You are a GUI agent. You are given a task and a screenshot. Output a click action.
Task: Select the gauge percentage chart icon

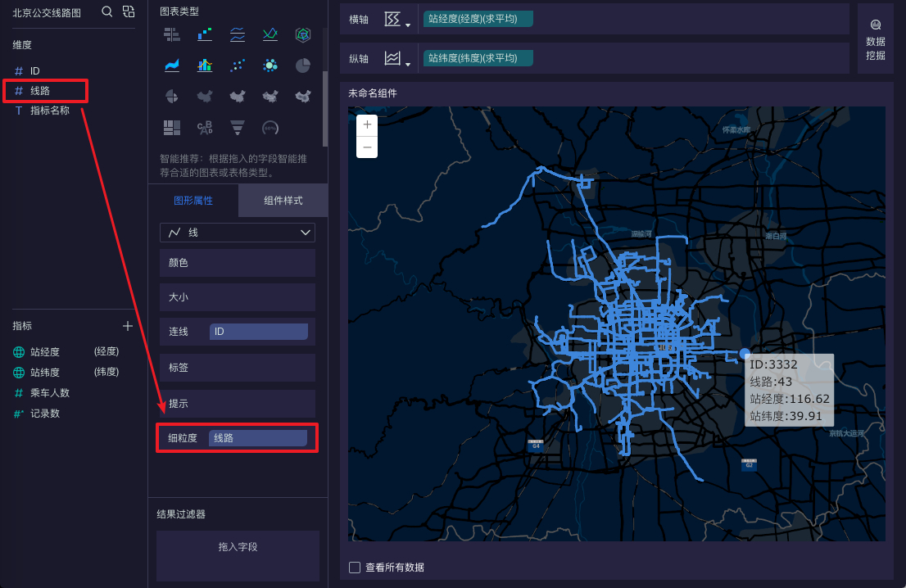(x=270, y=127)
